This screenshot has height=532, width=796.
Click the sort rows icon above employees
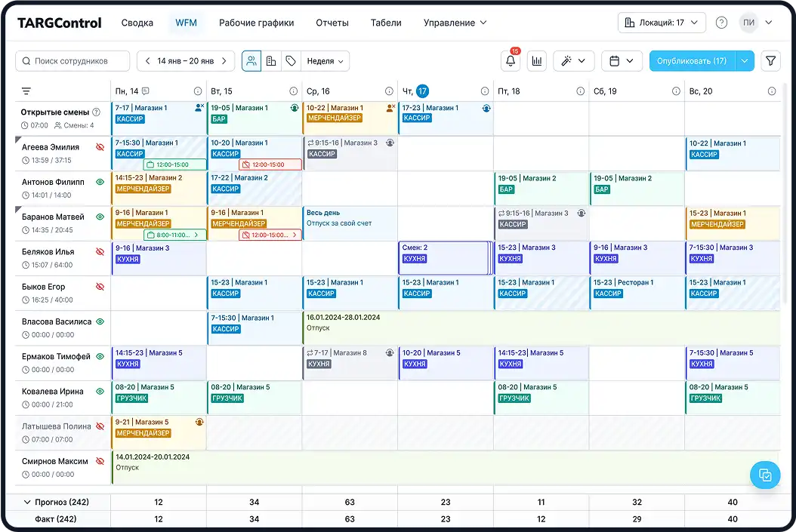(26, 91)
